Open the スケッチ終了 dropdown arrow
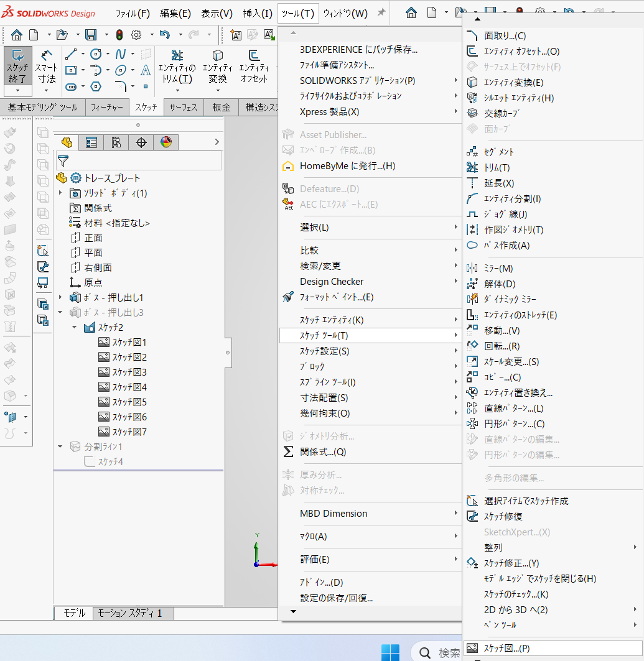The width and height of the screenshot is (644, 661). click(17, 90)
